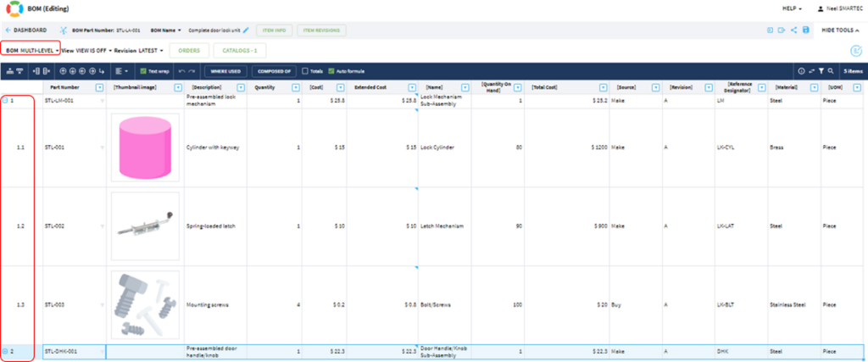Click the CATALOGS - 1 button

pos(240,50)
